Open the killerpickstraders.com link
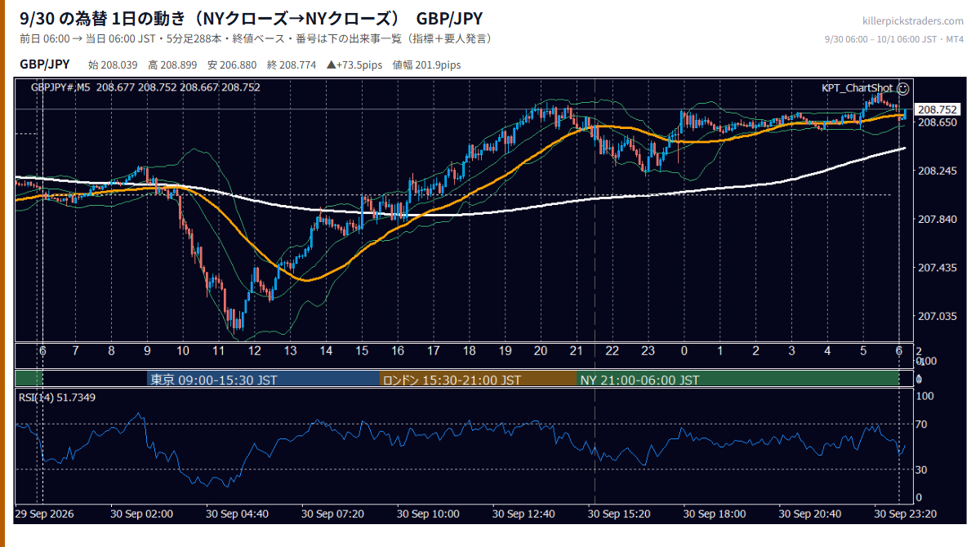980x547 pixels. pyautogui.click(x=913, y=21)
